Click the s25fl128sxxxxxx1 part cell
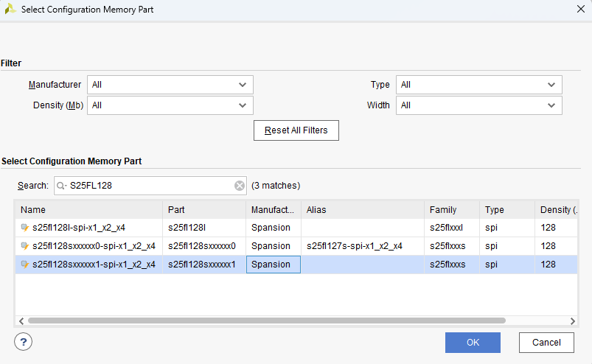The height and width of the screenshot is (364, 592). [204, 265]
